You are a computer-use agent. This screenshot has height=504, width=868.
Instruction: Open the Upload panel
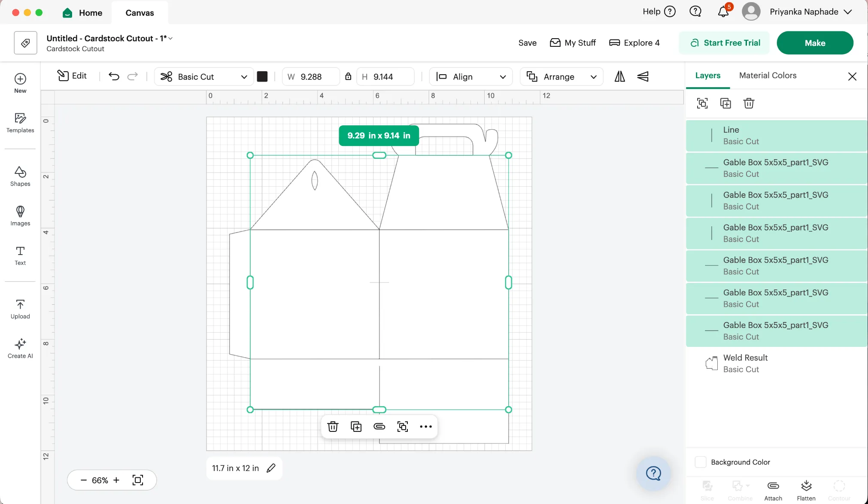[20, 309]
